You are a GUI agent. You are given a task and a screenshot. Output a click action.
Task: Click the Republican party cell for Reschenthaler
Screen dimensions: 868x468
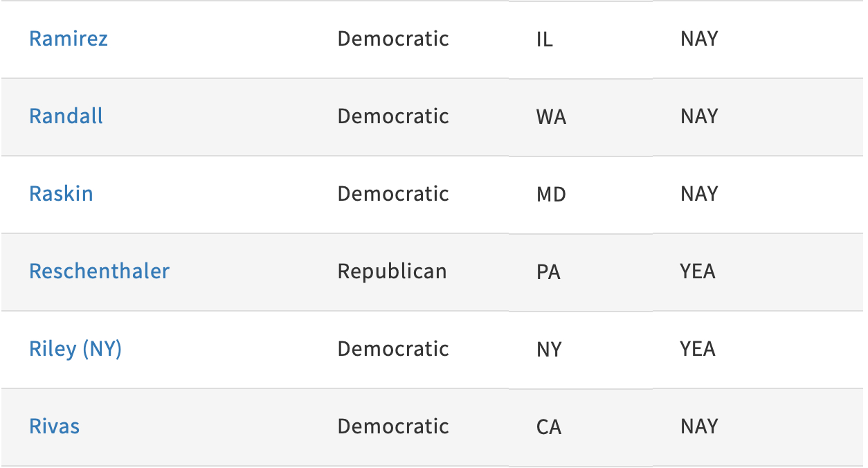pyautogui.click(x=392, y=271)
